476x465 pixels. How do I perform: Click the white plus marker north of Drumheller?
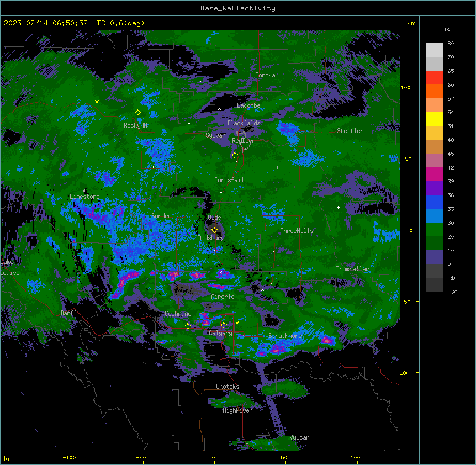pyautogui.click(x=338, y=207)
